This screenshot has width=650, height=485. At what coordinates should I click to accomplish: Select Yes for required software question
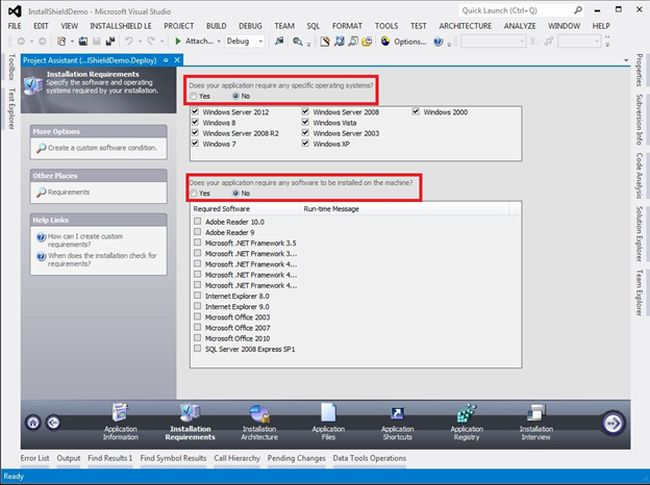point(194,194)
